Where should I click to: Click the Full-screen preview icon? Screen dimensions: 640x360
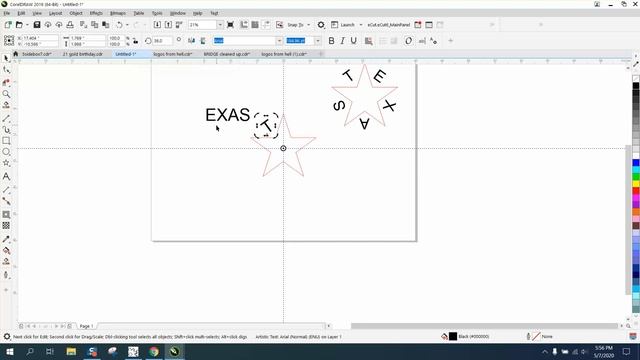tap(230, 25)
